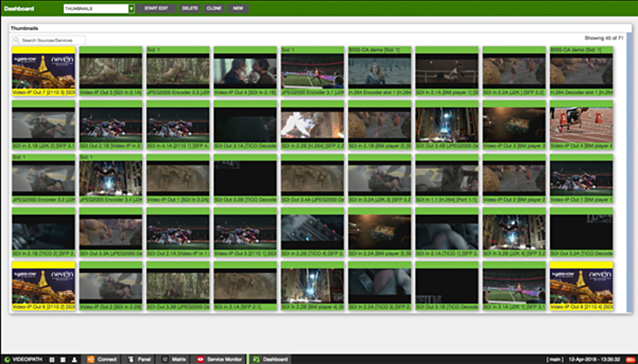This screenshot has height=364, width=638.
Task: Click the Matrix app icon
Action: [165, 359]
